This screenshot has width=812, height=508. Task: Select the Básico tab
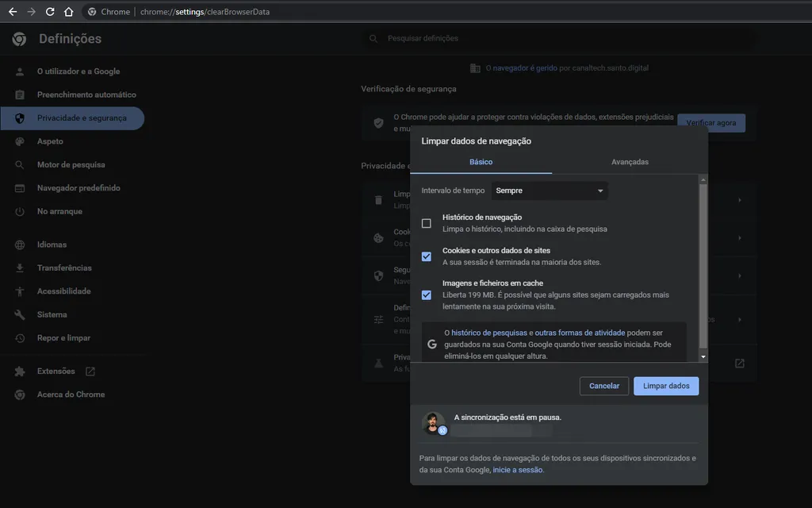[x=481, y=162]
